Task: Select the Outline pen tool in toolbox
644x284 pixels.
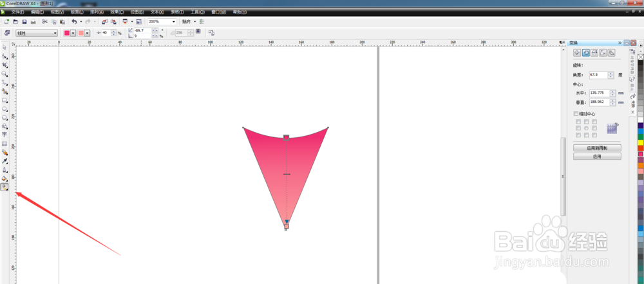Action: [5, 170]
